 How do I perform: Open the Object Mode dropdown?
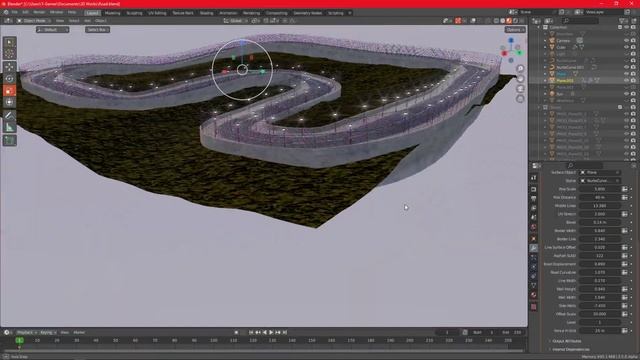point(34,20)
